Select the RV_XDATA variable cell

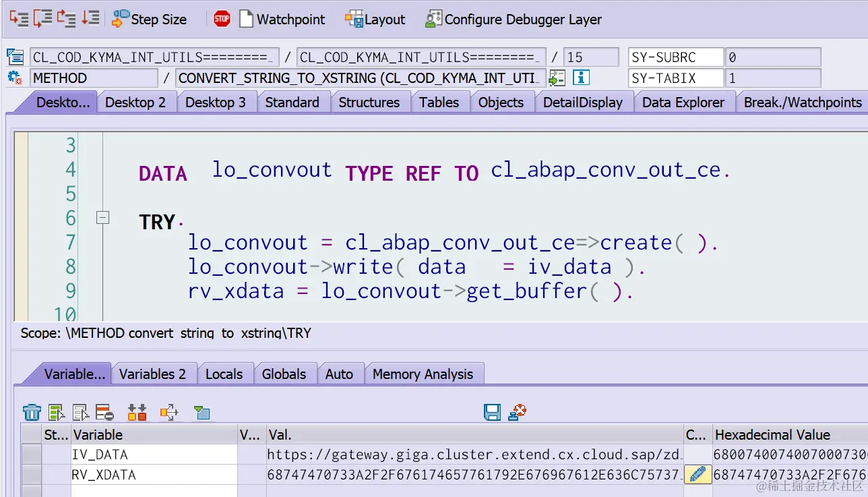154,475
